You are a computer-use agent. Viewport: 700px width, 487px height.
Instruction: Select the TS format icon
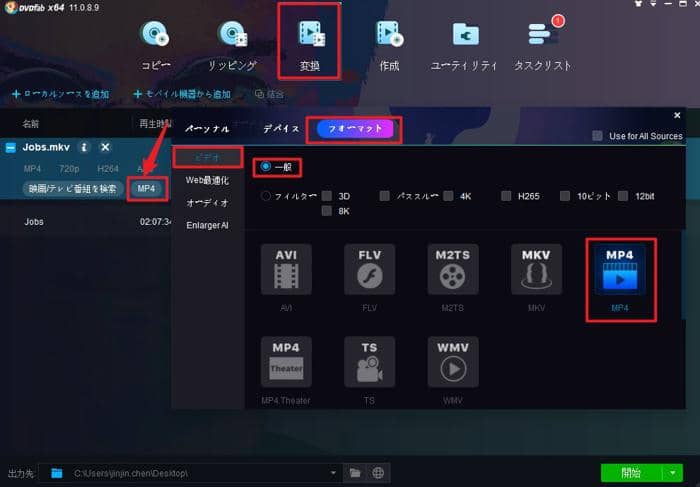click(369, 362)
